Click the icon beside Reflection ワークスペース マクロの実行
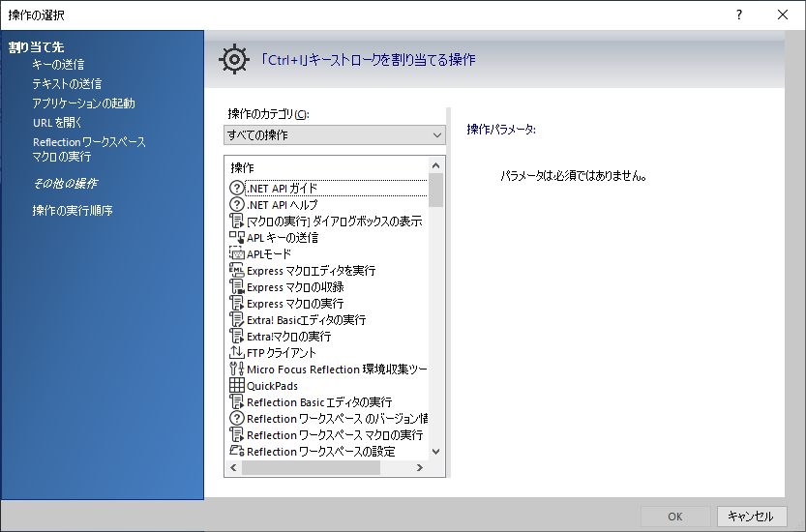Image resolution: width=806 pixels, height=532 pixels. [236, 435]
